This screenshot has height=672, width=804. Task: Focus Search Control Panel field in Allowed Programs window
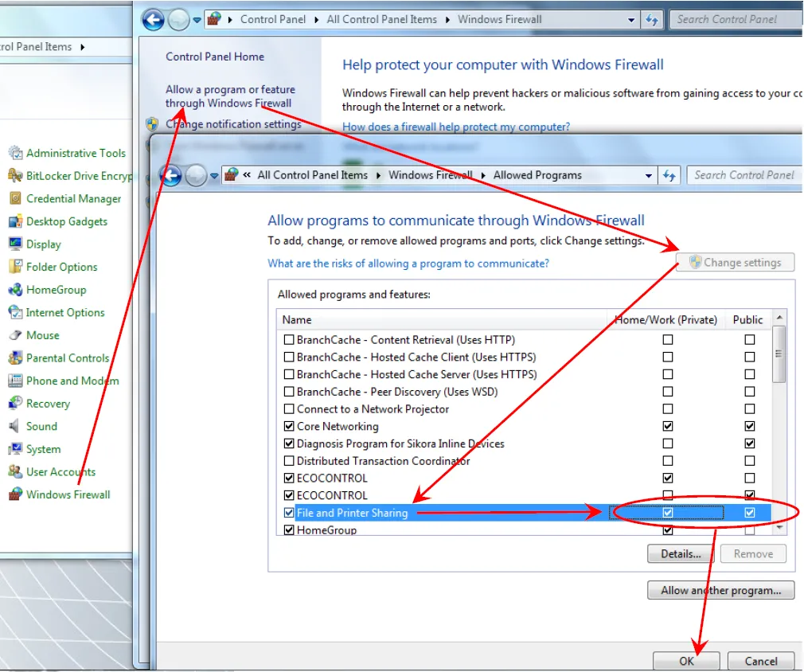tap(744, 175)
